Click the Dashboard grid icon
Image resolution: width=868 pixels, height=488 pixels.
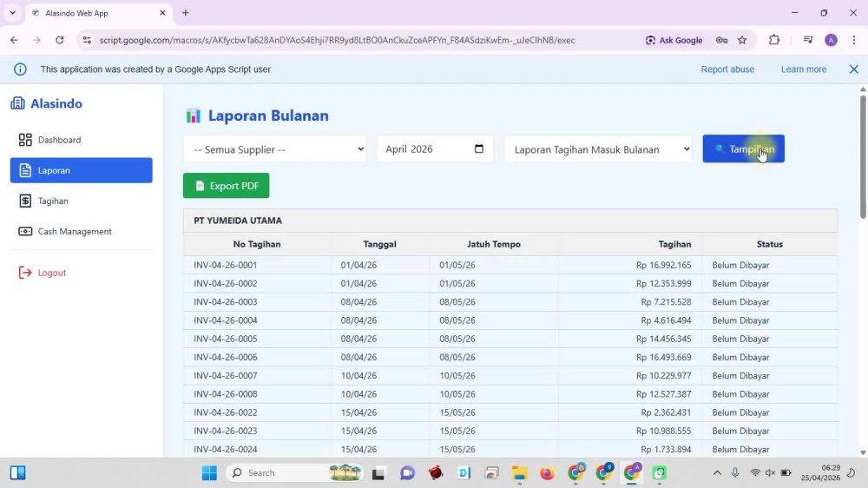tap(25, 140)
